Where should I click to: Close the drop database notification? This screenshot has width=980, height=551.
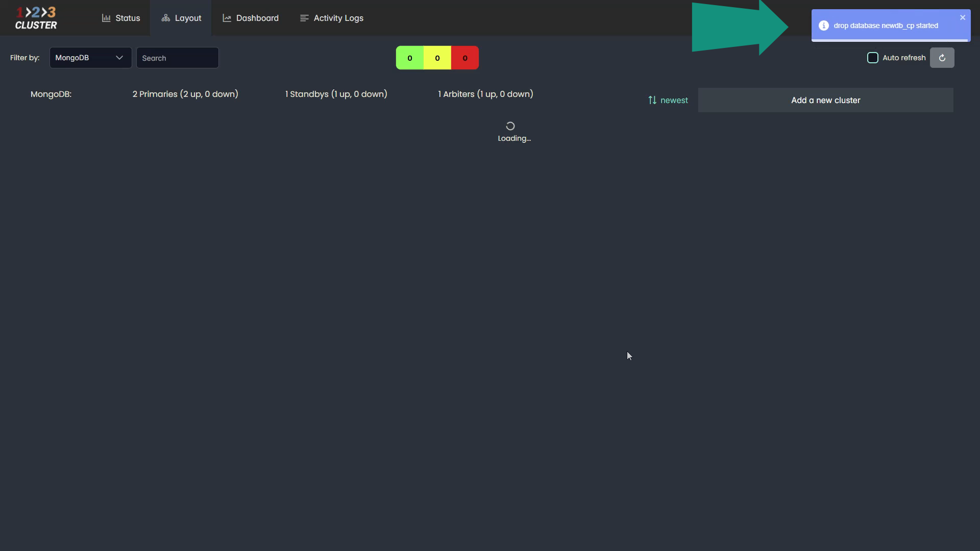[x=963, y=17]
